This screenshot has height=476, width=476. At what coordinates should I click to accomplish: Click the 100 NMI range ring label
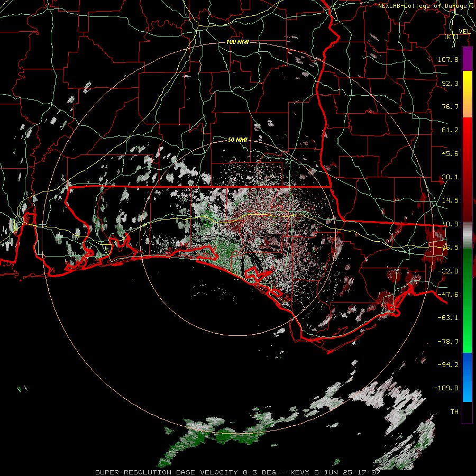click(x=237, y=42)
